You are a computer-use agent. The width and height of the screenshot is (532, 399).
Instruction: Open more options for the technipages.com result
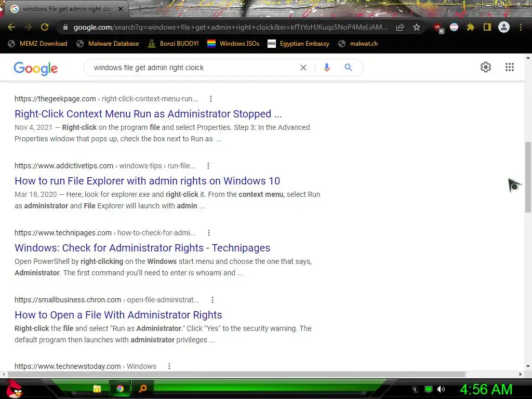(x=209, y=233)
